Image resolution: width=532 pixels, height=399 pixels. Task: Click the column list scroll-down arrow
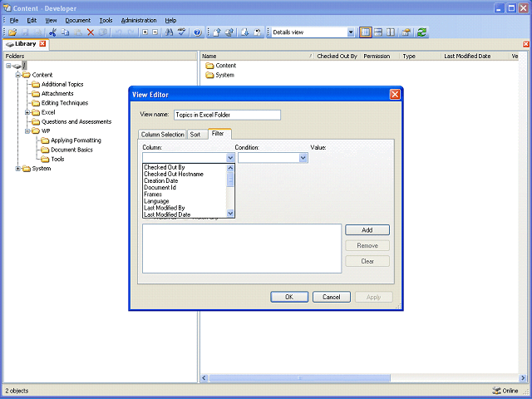click(x=230, y=214)
